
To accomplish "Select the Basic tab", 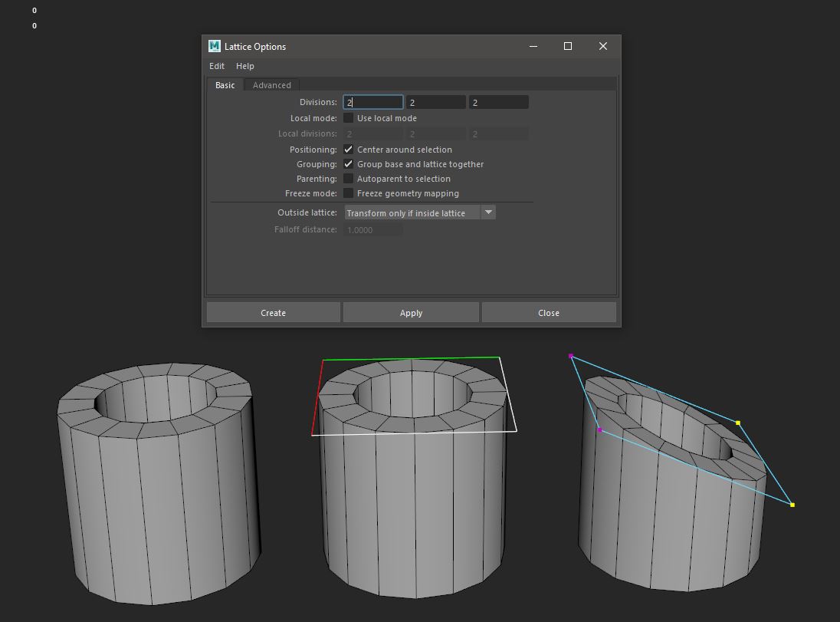I will [225, 84].
